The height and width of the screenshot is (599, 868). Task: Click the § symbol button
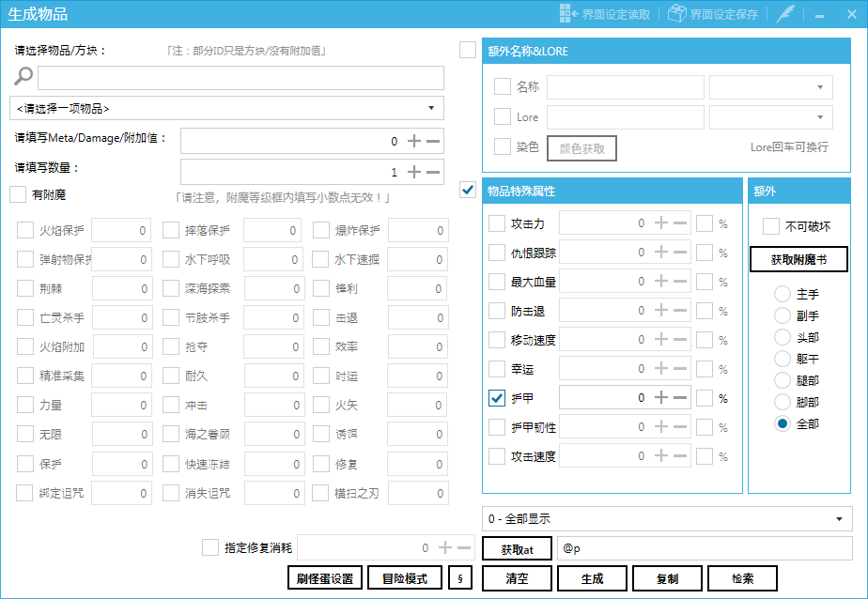pyautogui.click(x=460, y=578)
